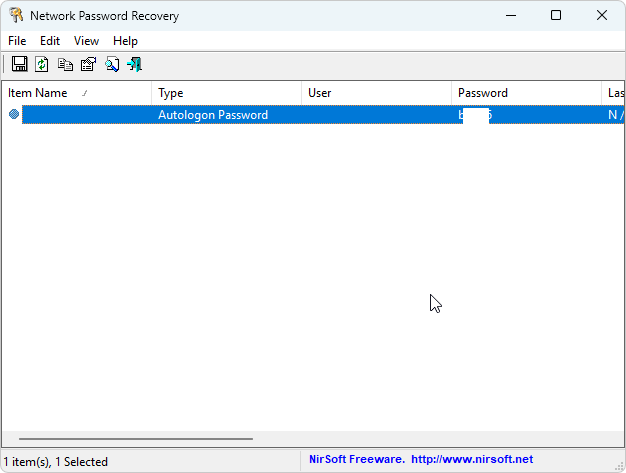Click the blue globe item icon in row
The width and height of the screenshot is (626, 473).
click(x=14, y=115)
